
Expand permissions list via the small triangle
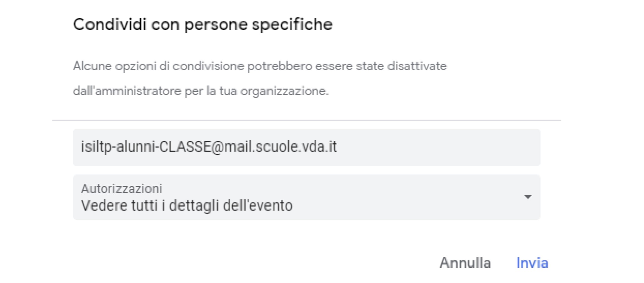point(528,197)
